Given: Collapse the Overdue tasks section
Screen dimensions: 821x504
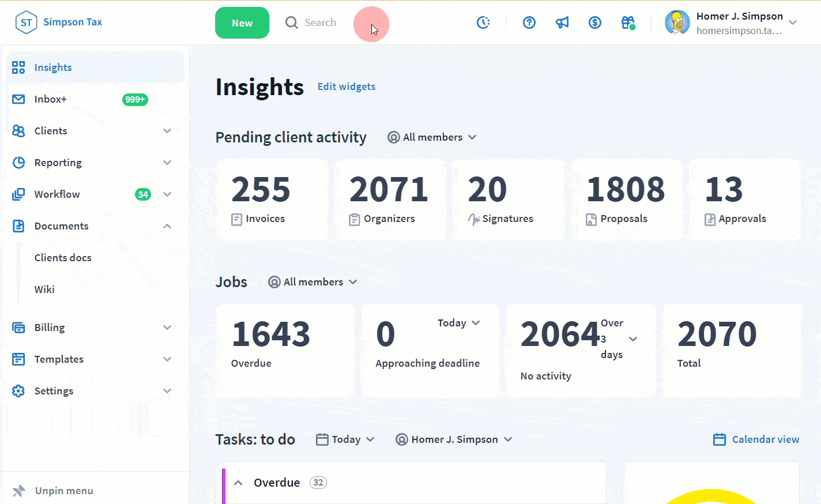Looking at the screenshot, I should [x=238, y=483].
